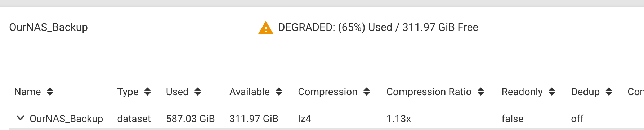Click the Compression Ratio header label
Screen dimensions: 644x130
pos(429,92)
